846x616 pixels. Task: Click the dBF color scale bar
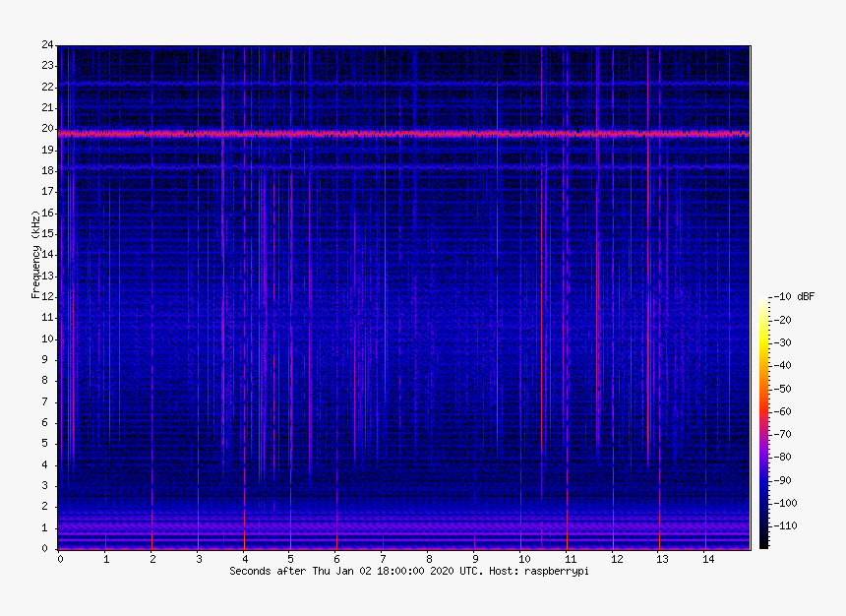pyautogui.click(x=763, y=423)
